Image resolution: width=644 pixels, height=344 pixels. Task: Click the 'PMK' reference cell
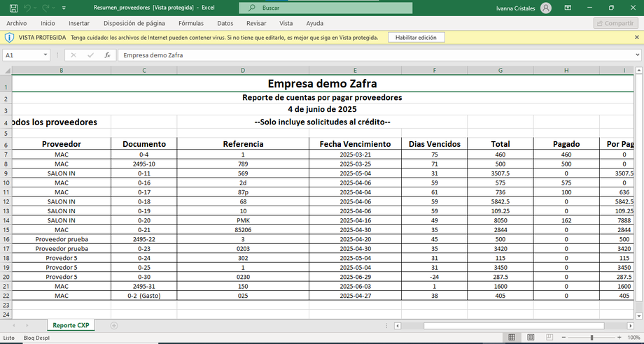click(243, 220)
